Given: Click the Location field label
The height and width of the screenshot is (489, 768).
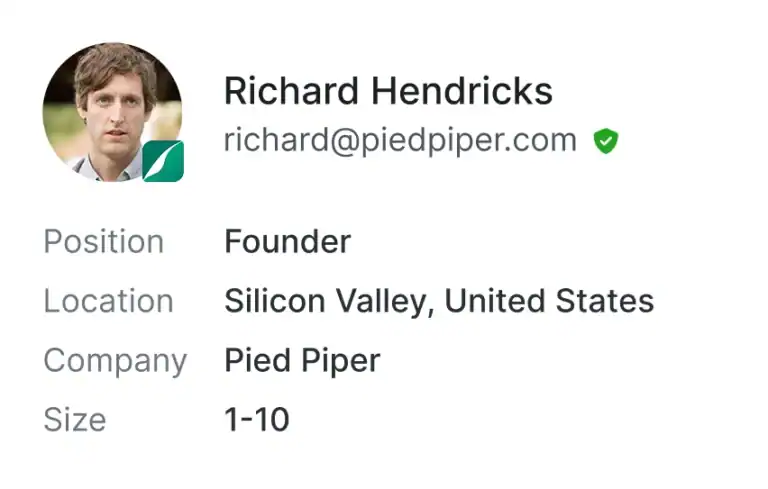Looking at the screenshot, I should (109, 301).
